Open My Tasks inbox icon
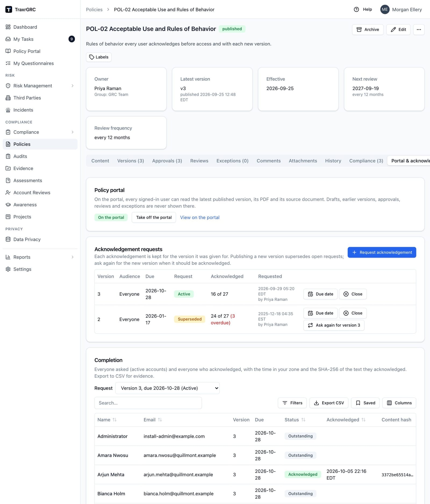This screenshot has height=504, width=430. tap(8, 39)
